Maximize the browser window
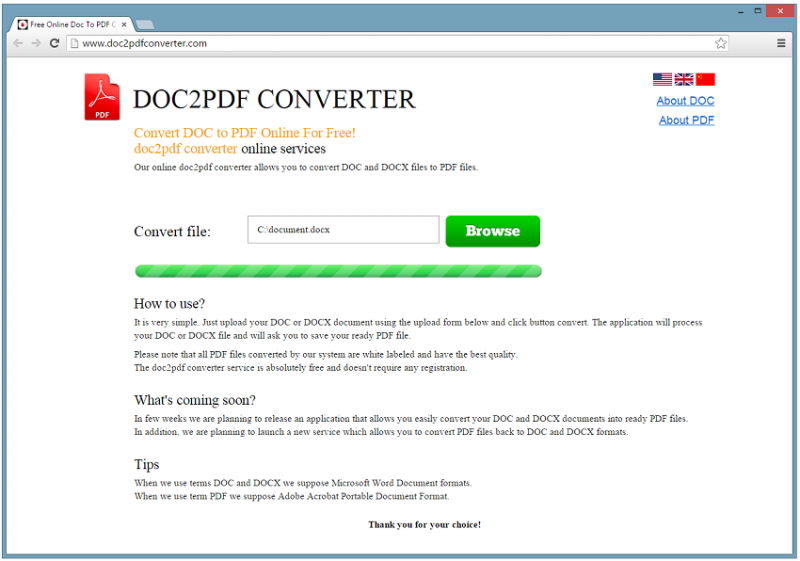This screenshot has width=800, height=561. coord(758,11)
